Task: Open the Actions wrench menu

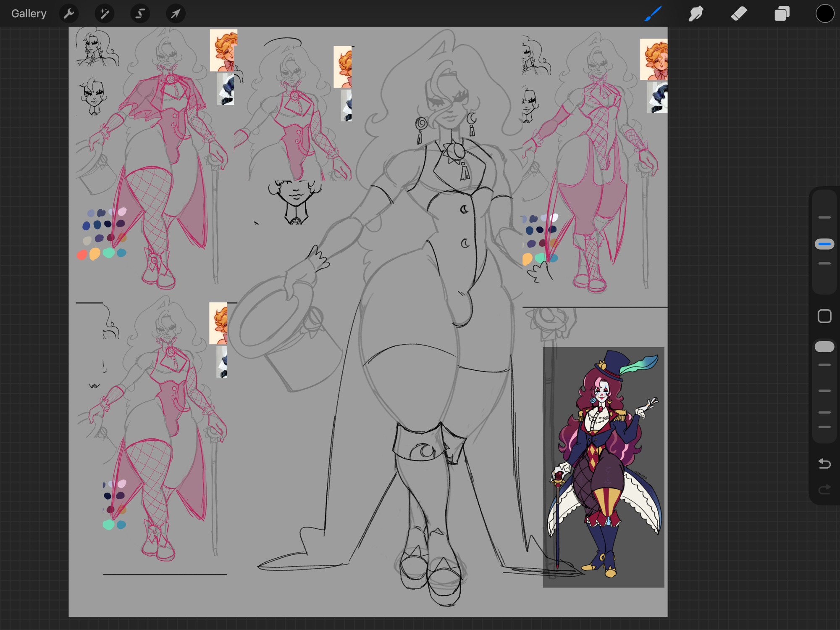Action: (x=69, y=13)
